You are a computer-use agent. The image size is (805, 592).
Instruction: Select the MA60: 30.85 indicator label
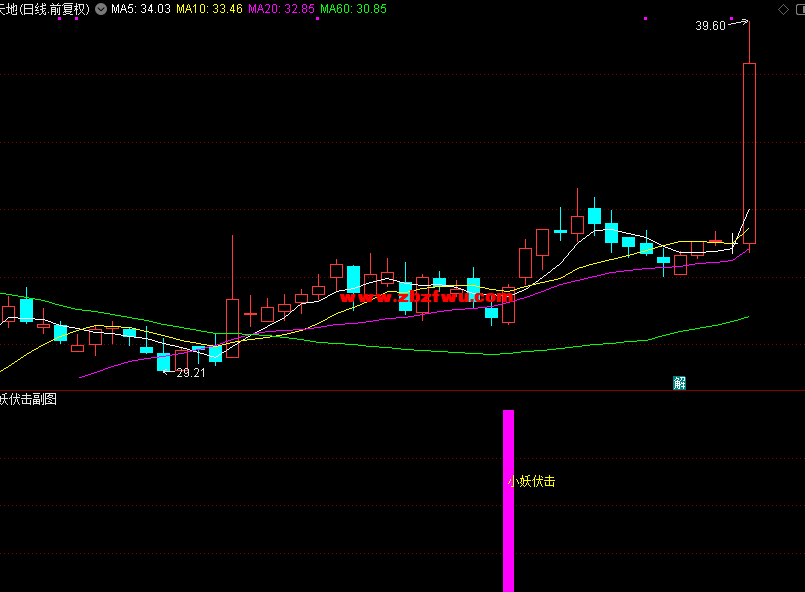[x=353, y=9]
